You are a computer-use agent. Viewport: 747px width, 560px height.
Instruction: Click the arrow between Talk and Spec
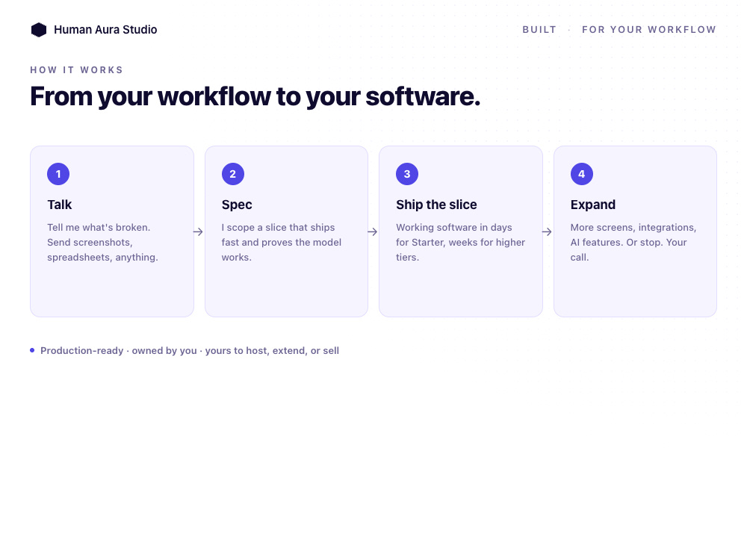pos(198,232)
